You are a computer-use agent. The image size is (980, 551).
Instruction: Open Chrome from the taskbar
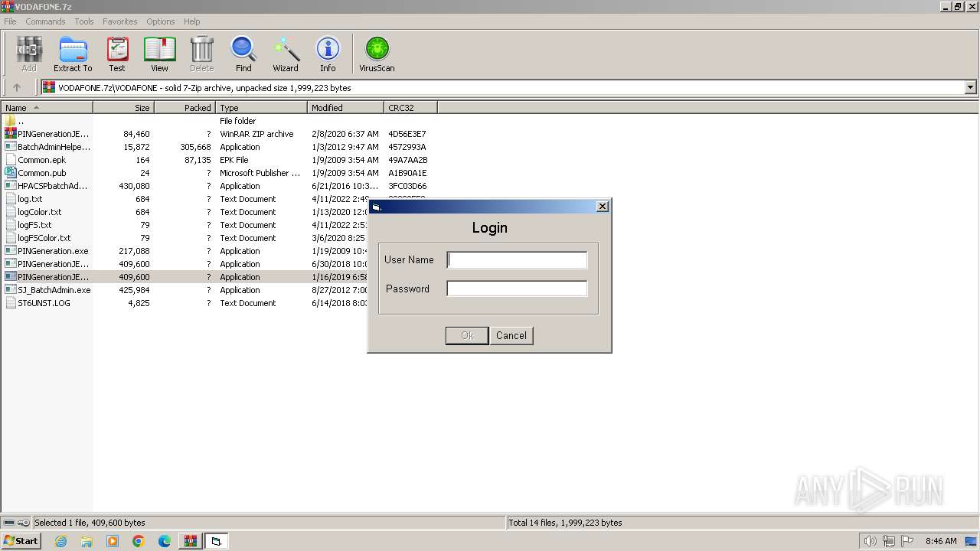[139, 541]
